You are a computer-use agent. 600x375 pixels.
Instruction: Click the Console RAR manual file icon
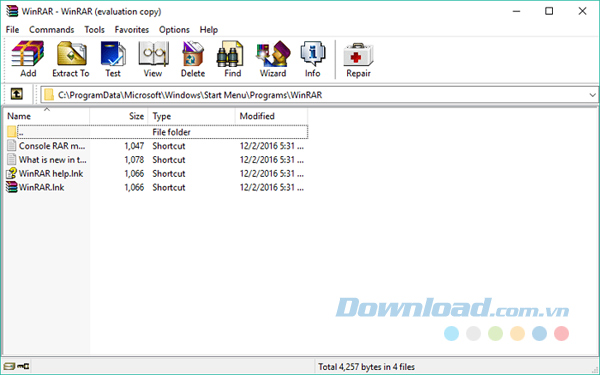coord(12,146)
